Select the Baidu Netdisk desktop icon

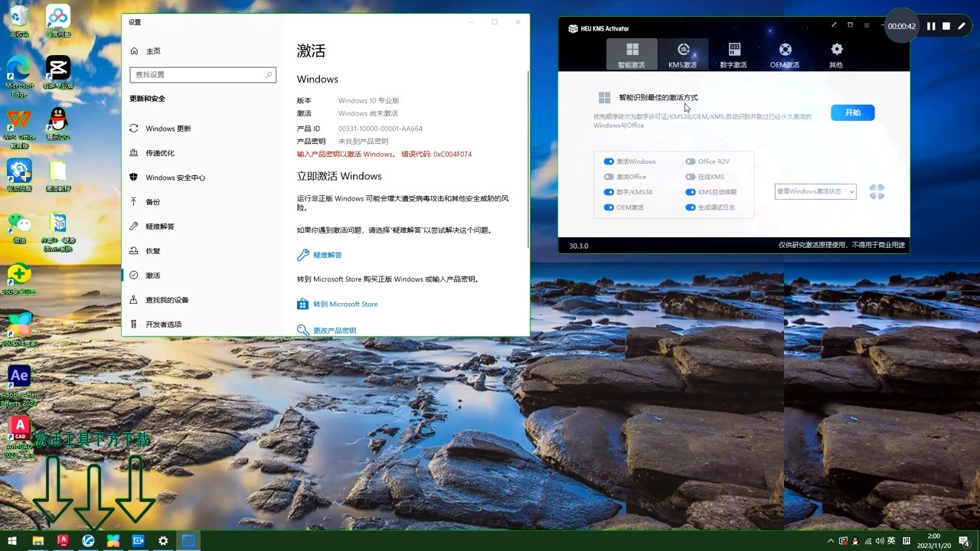pyautogui.click(x=58, y=21)
